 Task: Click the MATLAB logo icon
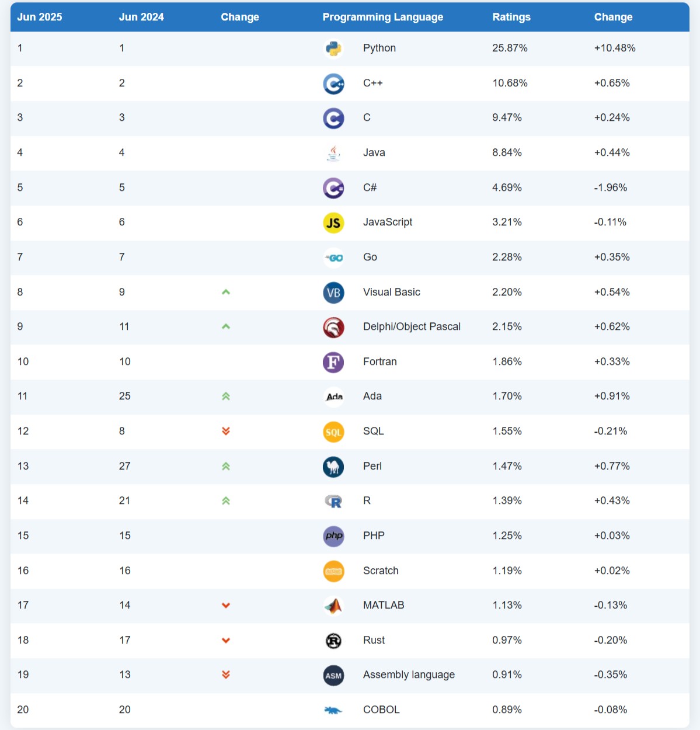(x=333, y=606)
